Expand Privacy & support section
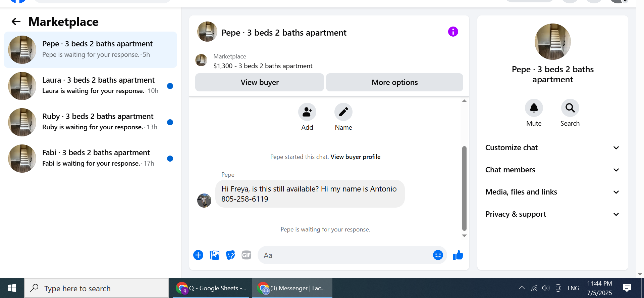The height and width of the screenshot is (298, 644). click(x=552, y=214)
